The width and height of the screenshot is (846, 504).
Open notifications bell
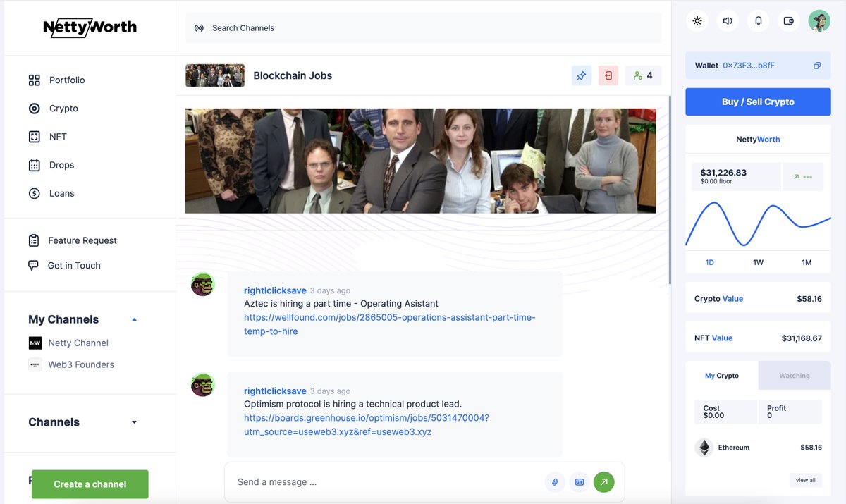click(759, 20)
